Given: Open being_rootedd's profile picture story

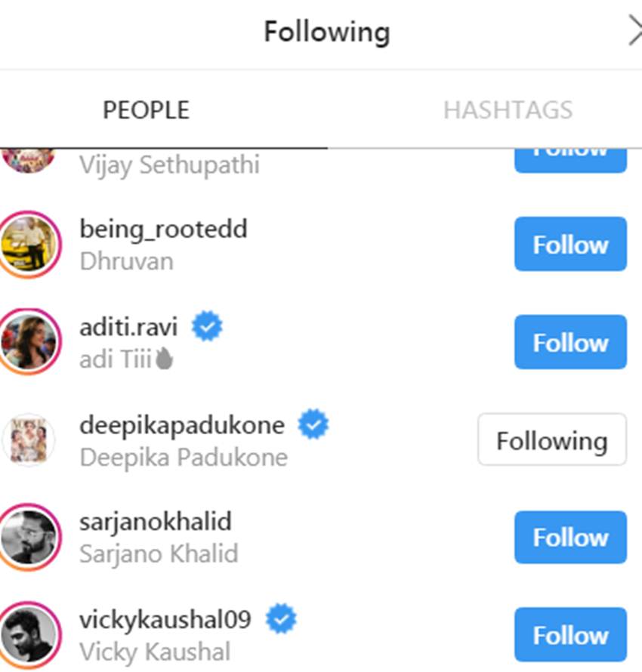Looking at the screenshot, I should coord(29,245).
